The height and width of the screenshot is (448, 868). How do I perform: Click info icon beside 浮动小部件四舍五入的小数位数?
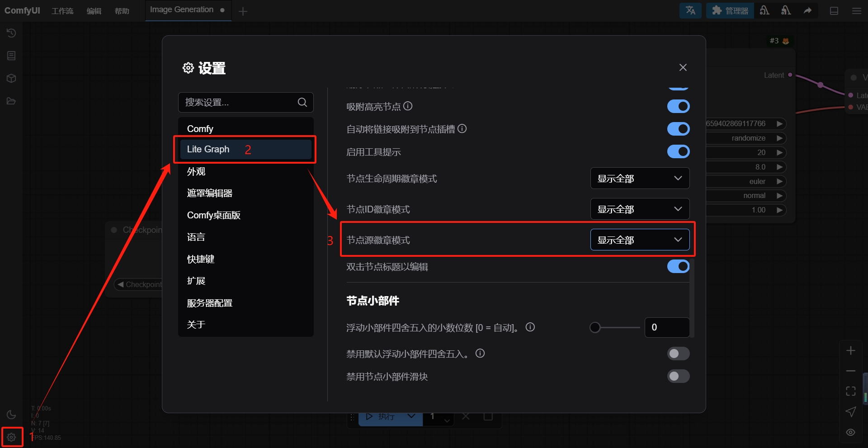(x=530, y=327)
